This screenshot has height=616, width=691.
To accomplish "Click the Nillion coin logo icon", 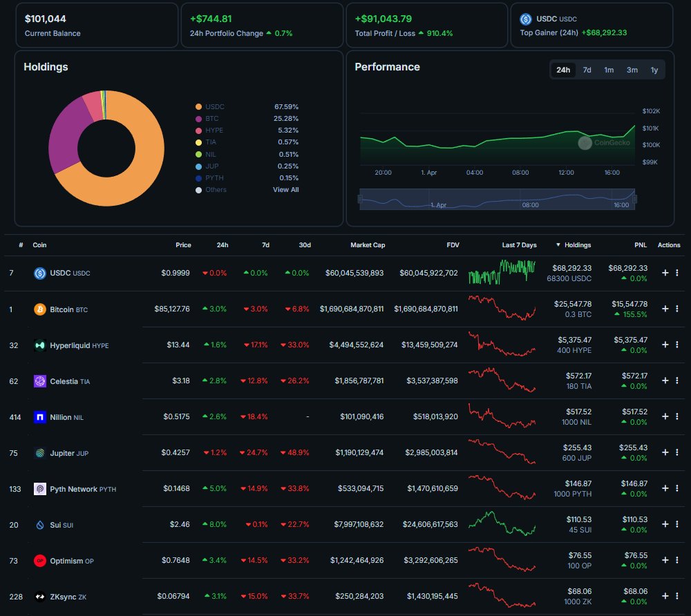I will (x=39, y=417).
